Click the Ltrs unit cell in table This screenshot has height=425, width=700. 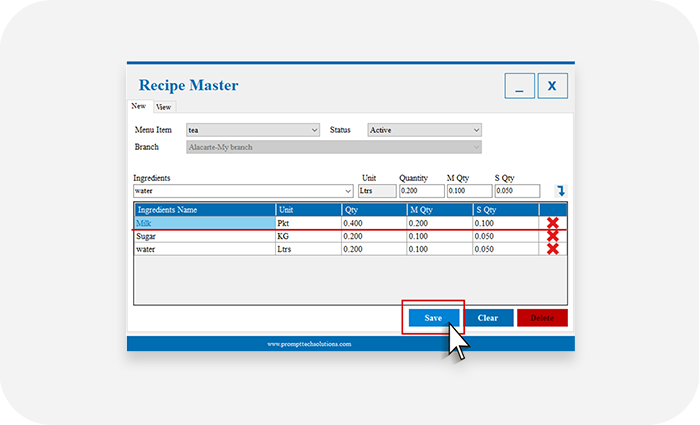pyautogui.click(x=308, y=249)
